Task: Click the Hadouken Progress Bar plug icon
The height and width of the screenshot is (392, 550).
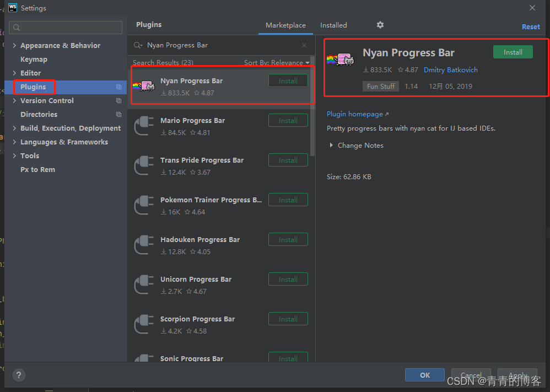Action: point(144,245)
